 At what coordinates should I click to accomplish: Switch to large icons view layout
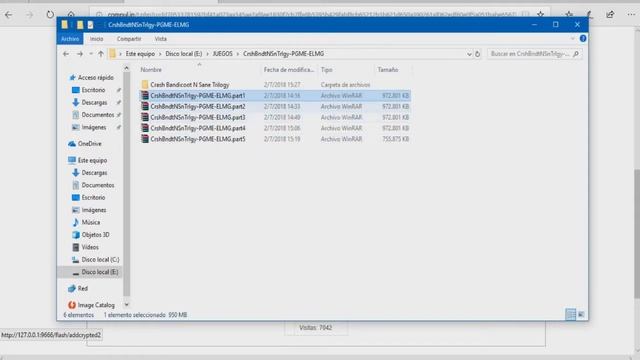coord(581,314)
